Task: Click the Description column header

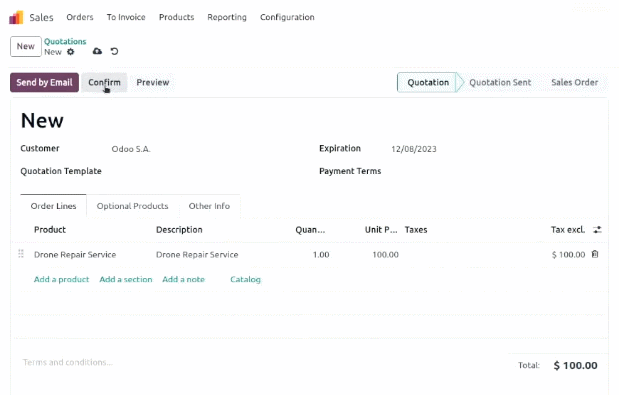Action: [179, 230]
